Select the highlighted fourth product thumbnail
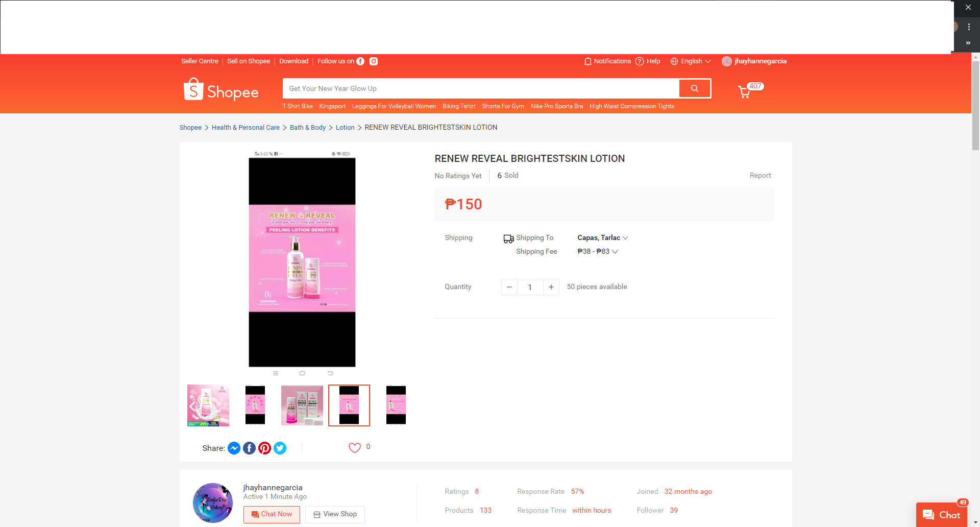The width and height of the screenshot is (980, 527). coord(349,405)
